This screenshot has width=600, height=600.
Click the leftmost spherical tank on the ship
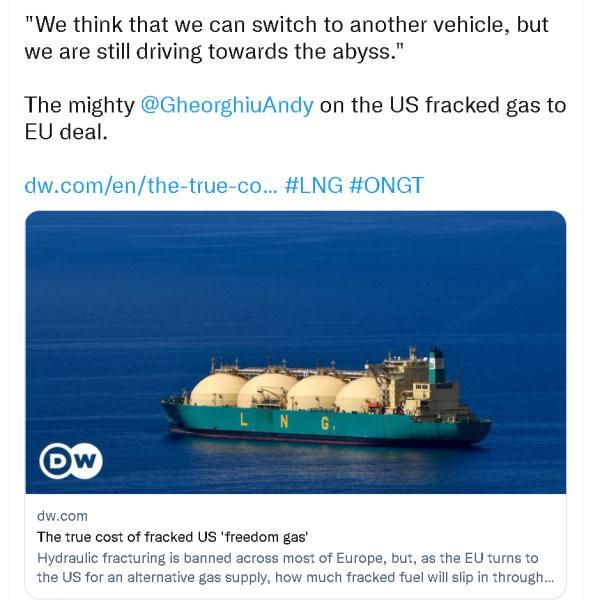[x=216, y=390]
